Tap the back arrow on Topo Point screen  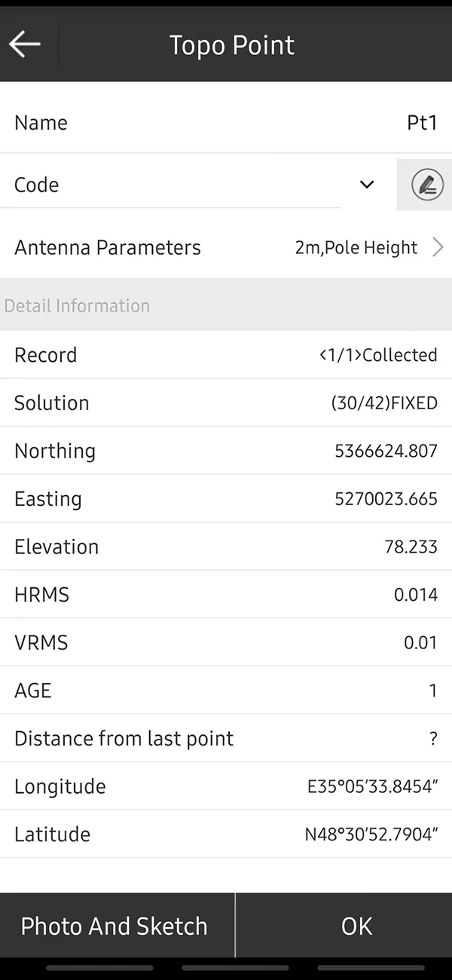tap(24, 44)
